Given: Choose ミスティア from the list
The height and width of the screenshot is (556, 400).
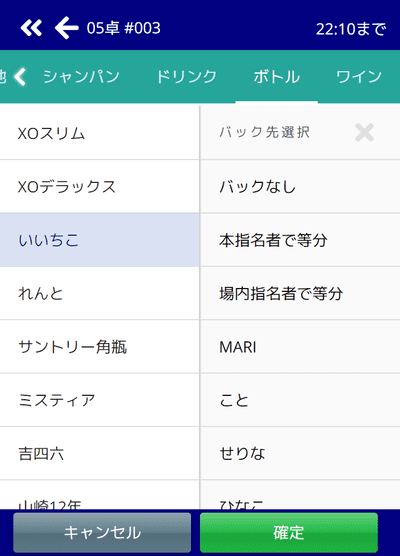Looking at the screenshot, I should point(99,400).
